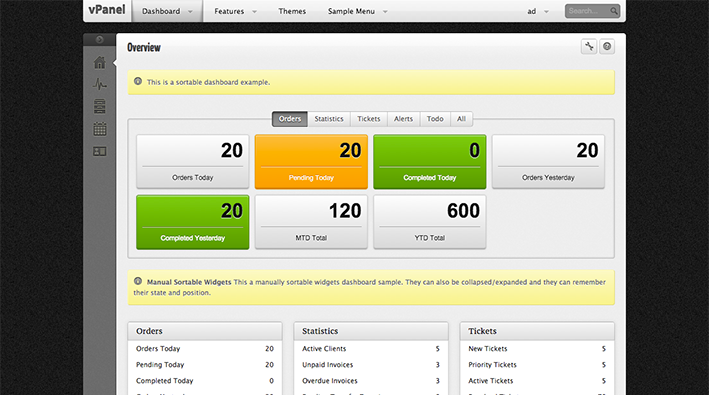
Task: Switch to the Tickets tab
Action: click(x=369, y=119)
